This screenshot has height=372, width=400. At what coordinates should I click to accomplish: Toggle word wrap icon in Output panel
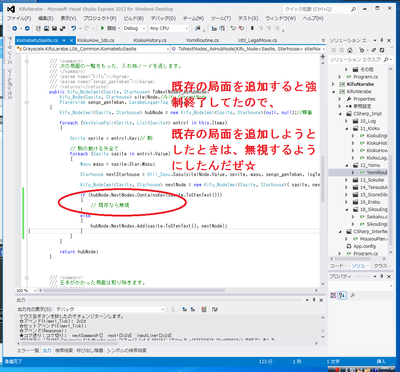215,309
